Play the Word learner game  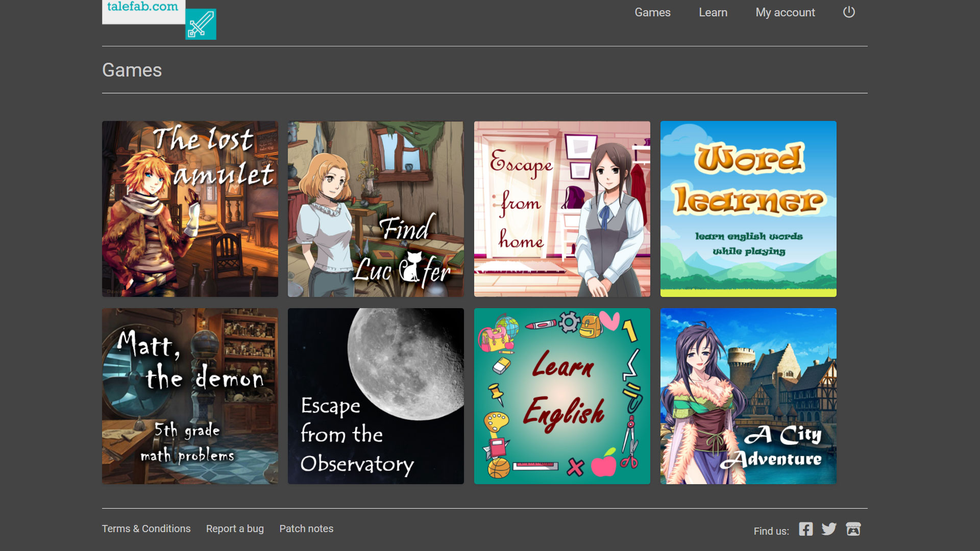748,209
